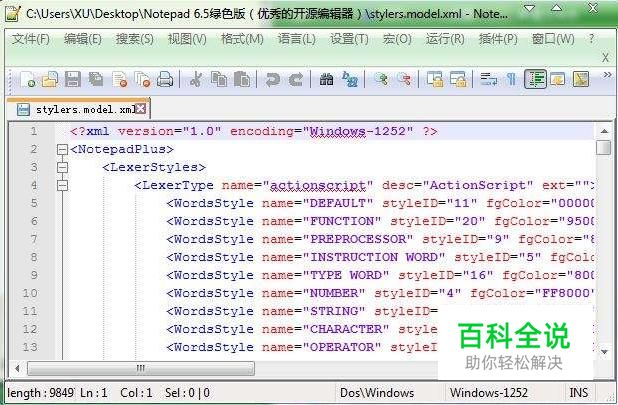Viewport: 618px width, 405px height.
Task: Click the Paste clipboard icon
Action: pyautogui.click(x=242, y=79)
